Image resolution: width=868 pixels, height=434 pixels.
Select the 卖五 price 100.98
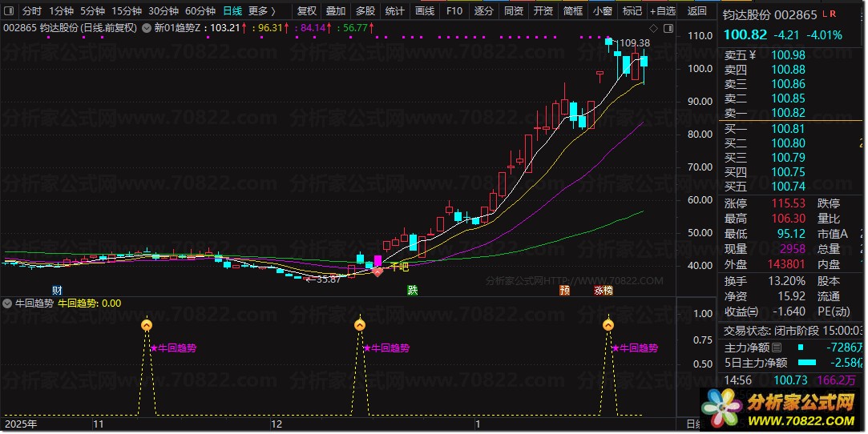tap(789, 54)
